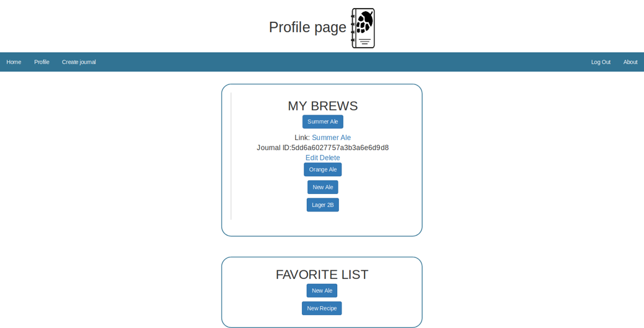Expand New Ale under My Brews
The image size is (644, 328).
322,187
